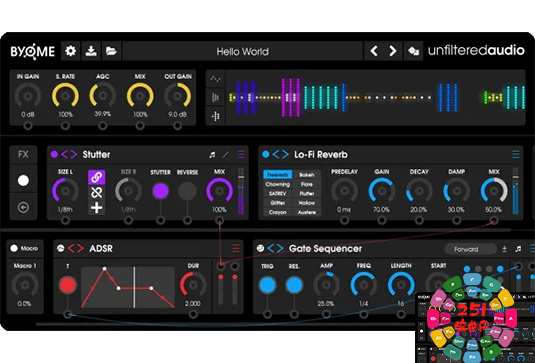Open the Hello World preset name field
The image size is (535, 363).
pos(242,52)
